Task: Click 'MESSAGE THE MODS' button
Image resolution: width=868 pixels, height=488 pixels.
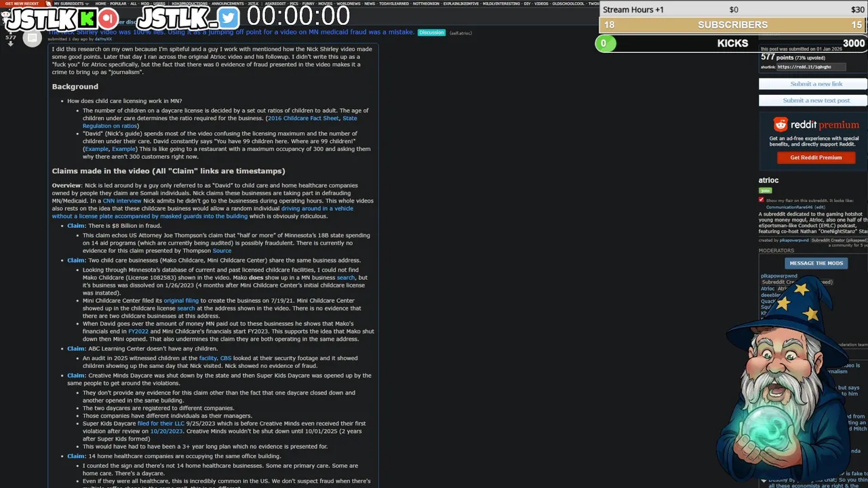Action: 816,263
